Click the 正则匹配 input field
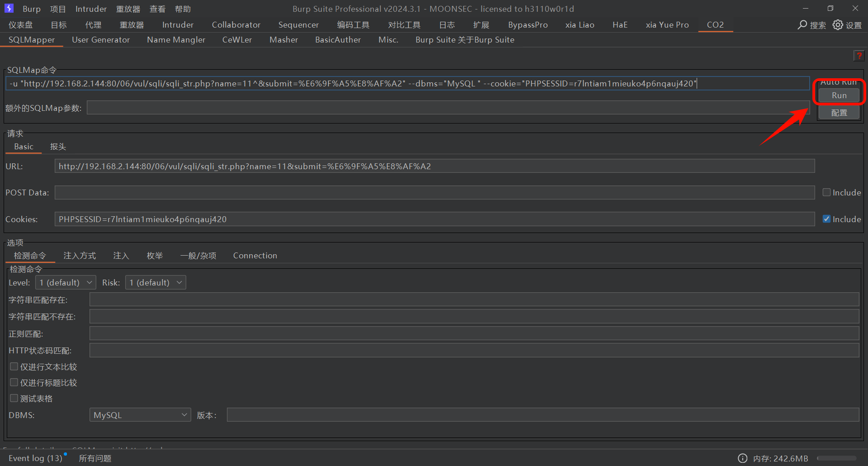 474,333
